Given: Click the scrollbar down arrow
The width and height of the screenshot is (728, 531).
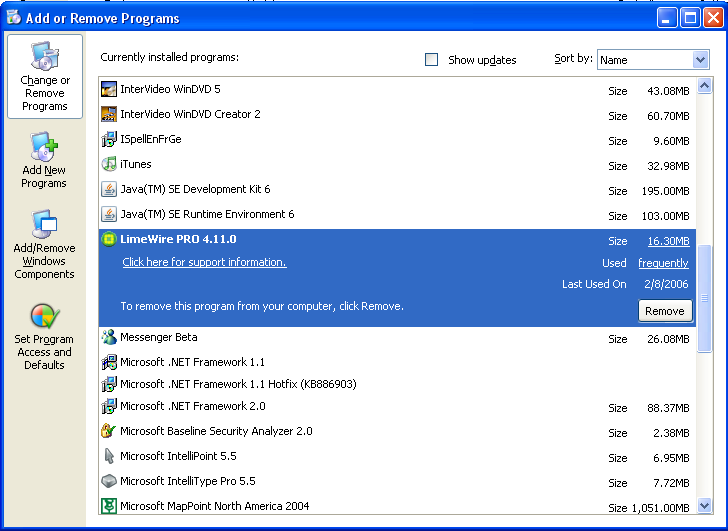Looking at the screenshot, I should pos(704,506).
